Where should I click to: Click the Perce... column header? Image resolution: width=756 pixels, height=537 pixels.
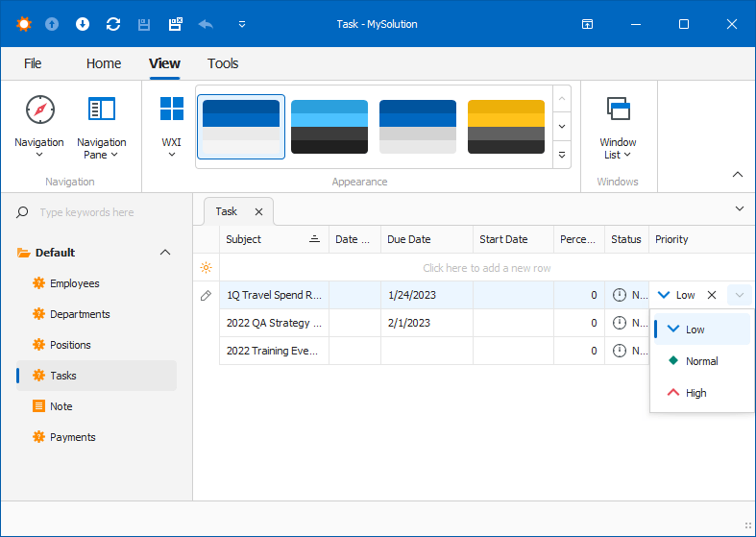click(579, 239)
